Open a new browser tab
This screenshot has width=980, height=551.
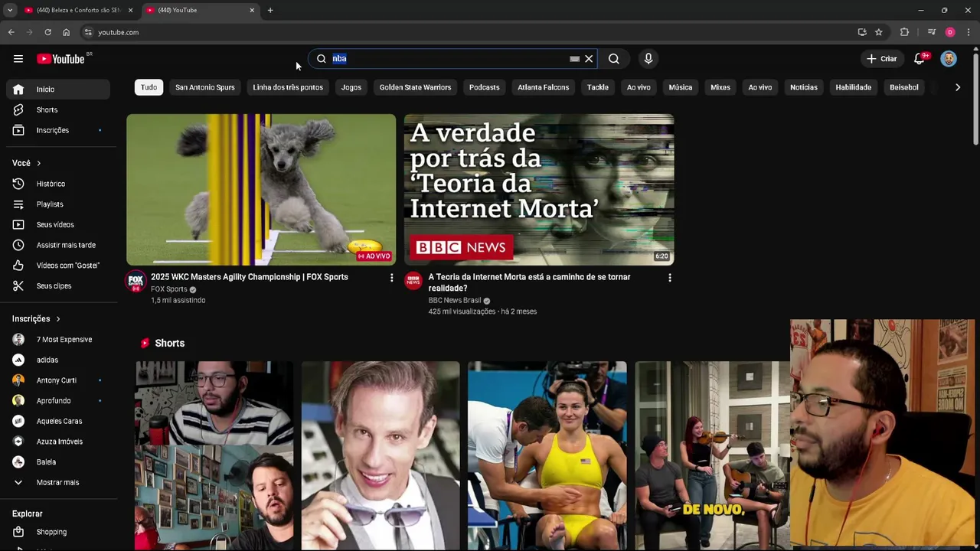(x=270, y=10)
